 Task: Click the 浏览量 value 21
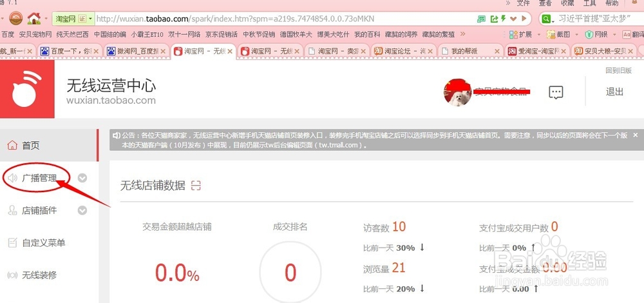pos(399,268)
